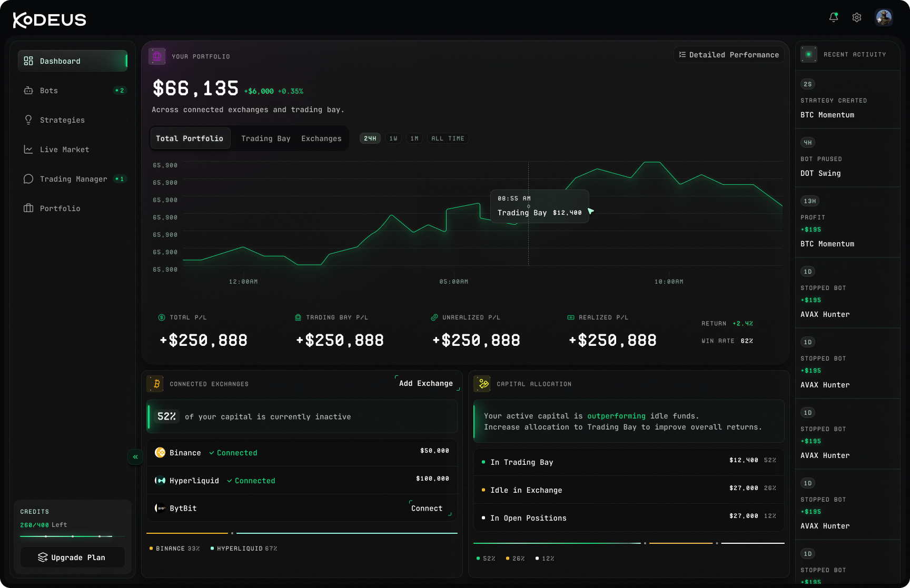Click the Add Exchange button
The image size is (910, 588).
426,383
